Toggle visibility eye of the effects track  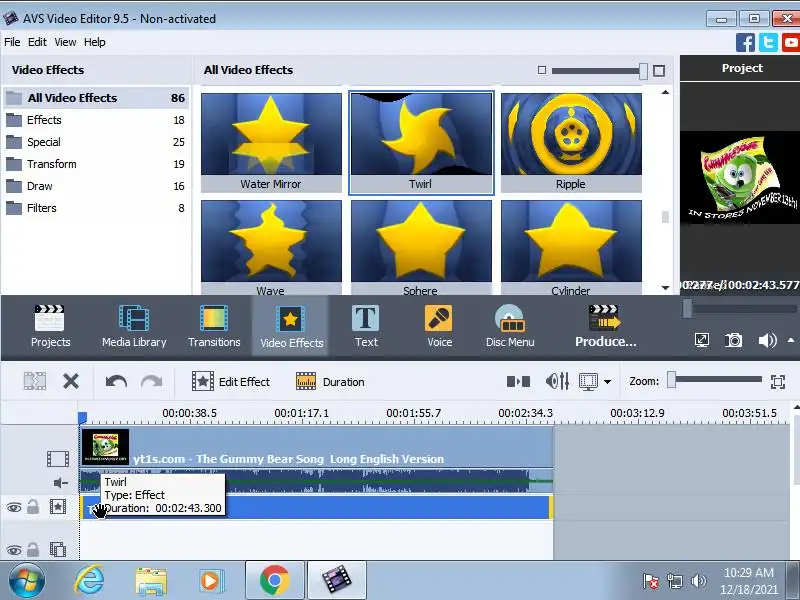pyautogui.click(x=14, y=507)
